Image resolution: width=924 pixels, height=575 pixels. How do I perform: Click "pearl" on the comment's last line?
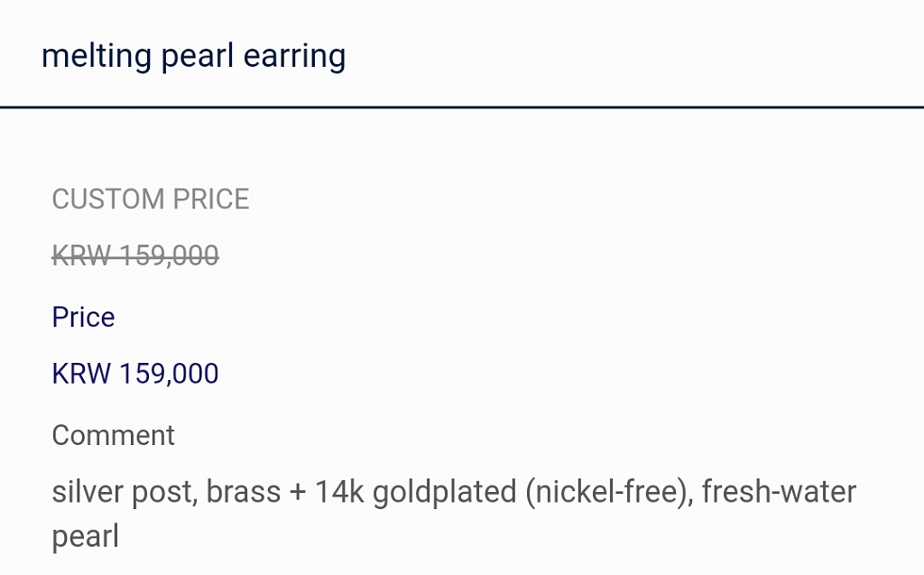[85, 536]
